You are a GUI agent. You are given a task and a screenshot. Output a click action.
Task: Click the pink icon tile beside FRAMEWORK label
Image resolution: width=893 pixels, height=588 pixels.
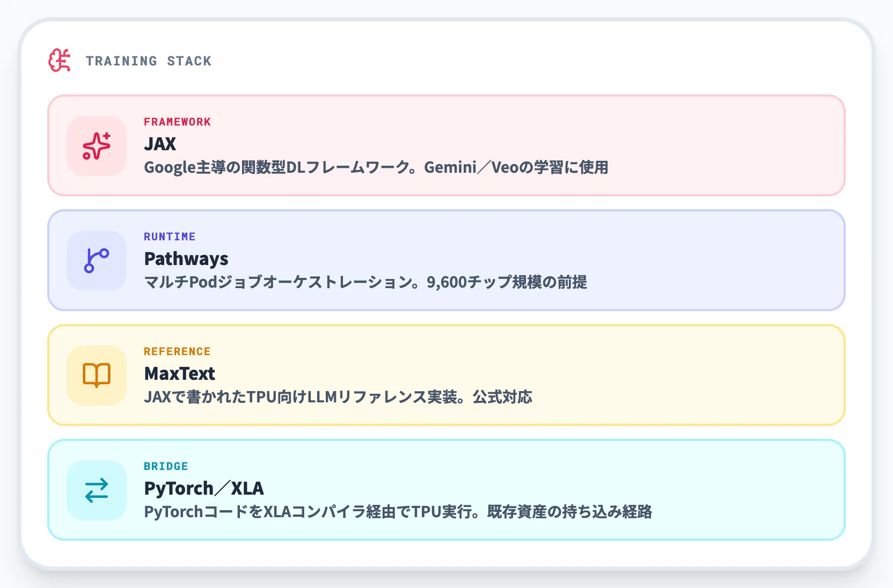pos(96,146)
